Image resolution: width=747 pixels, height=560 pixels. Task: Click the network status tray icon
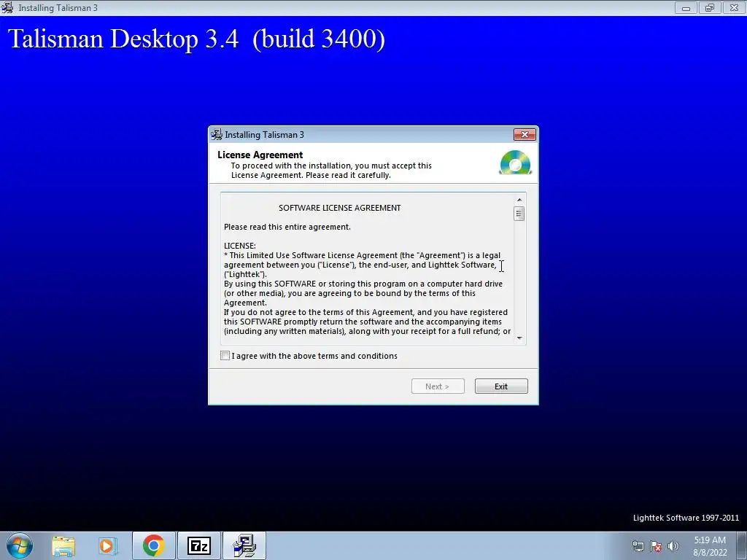[x=638, y=546]
